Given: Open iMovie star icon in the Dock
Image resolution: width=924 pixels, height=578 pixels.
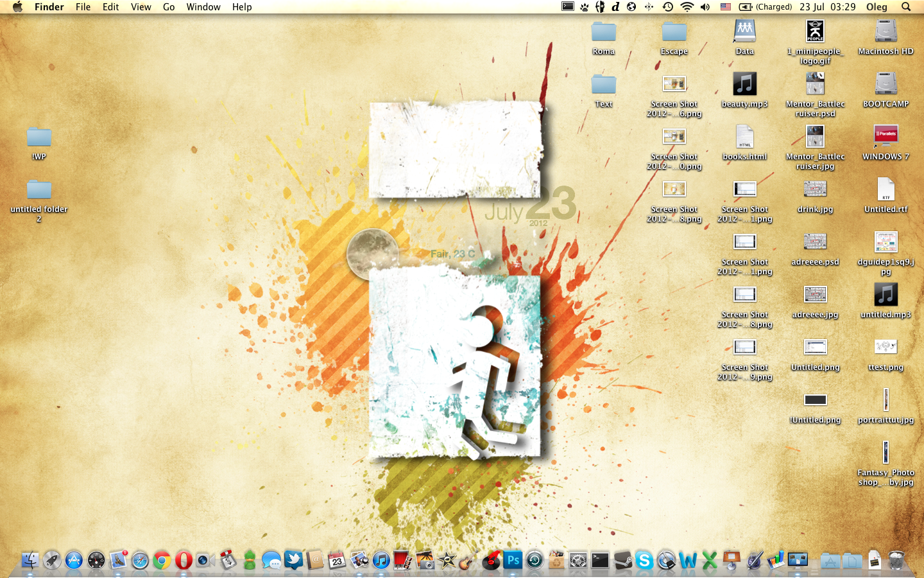Looking at the screenshot, I should tap(447, 560).
